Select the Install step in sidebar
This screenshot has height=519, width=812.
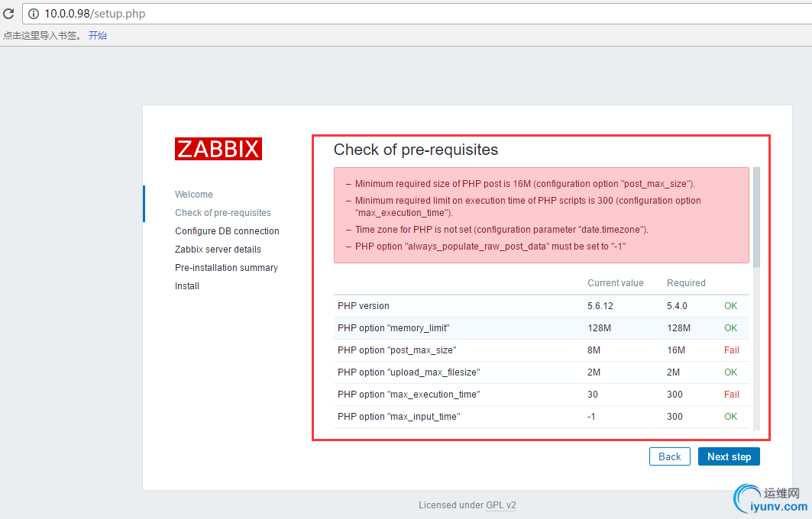coord(187,286)
